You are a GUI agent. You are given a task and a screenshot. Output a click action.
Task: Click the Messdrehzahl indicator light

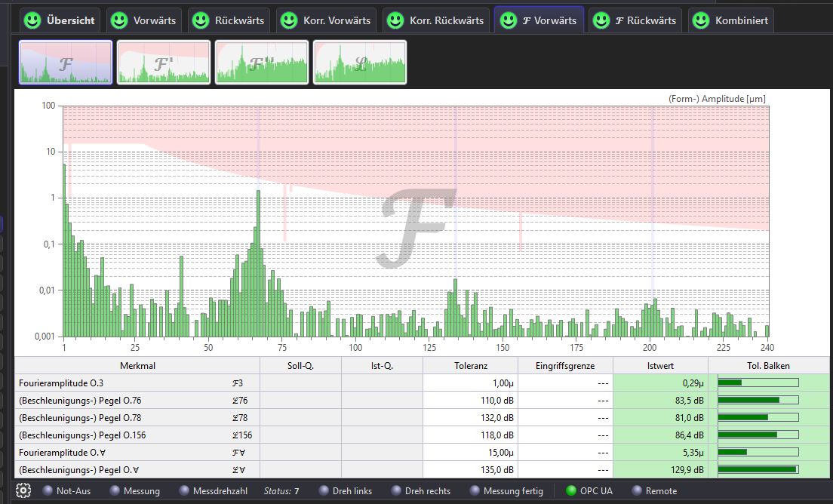point(185,490)
